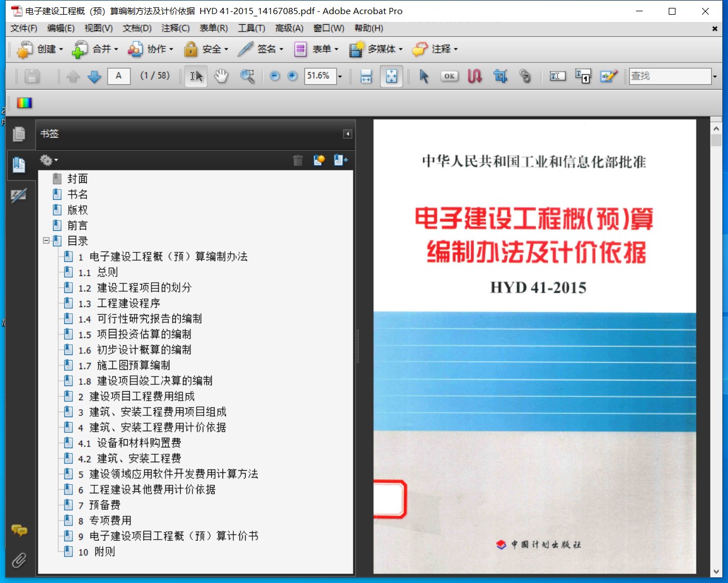Click the color spectrum output preview icon
Screen dimensions: 728x583
(x=24, y=103)
